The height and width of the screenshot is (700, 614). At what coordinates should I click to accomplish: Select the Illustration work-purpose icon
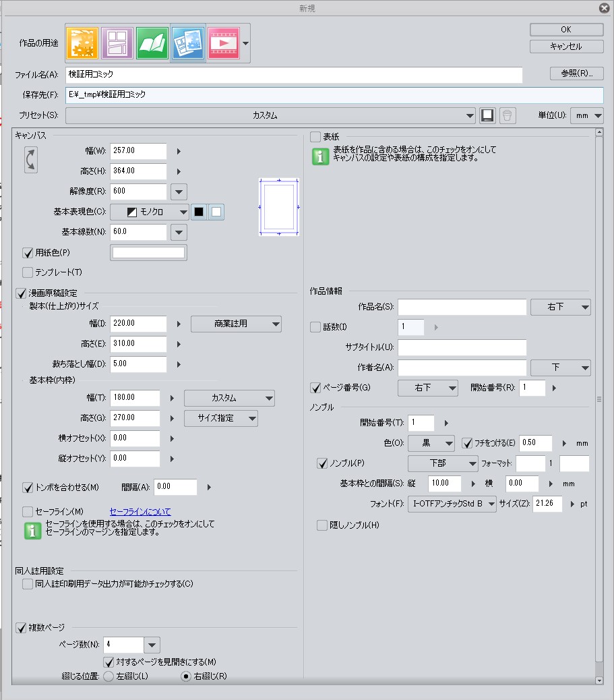coord(82,43)
